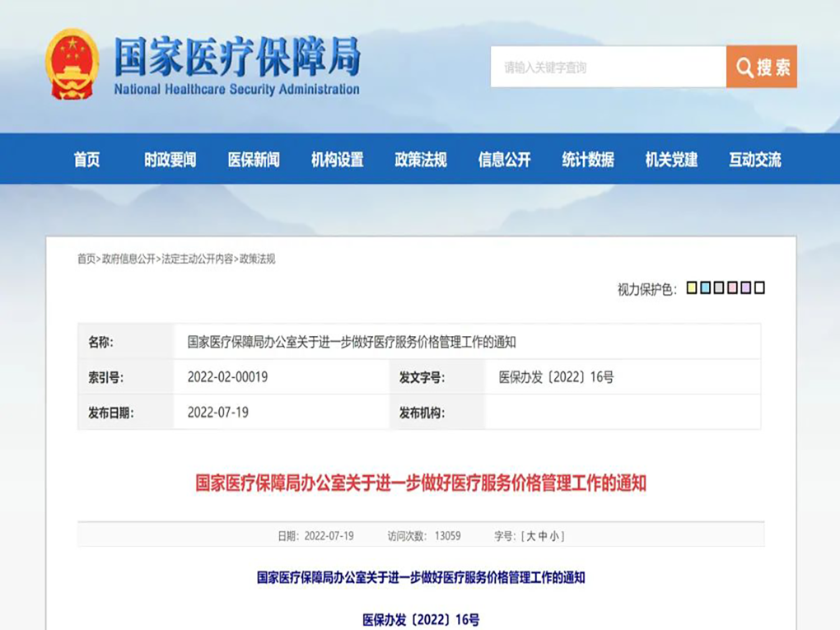Click the publish date 2022-07-19 table cell
Screen dimensions: 840x630
218,413
